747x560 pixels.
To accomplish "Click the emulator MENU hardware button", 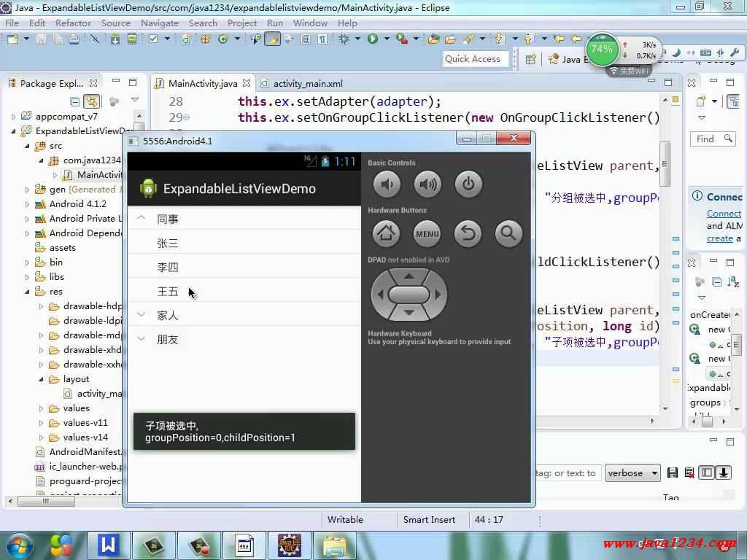I will tap(427, 234).
